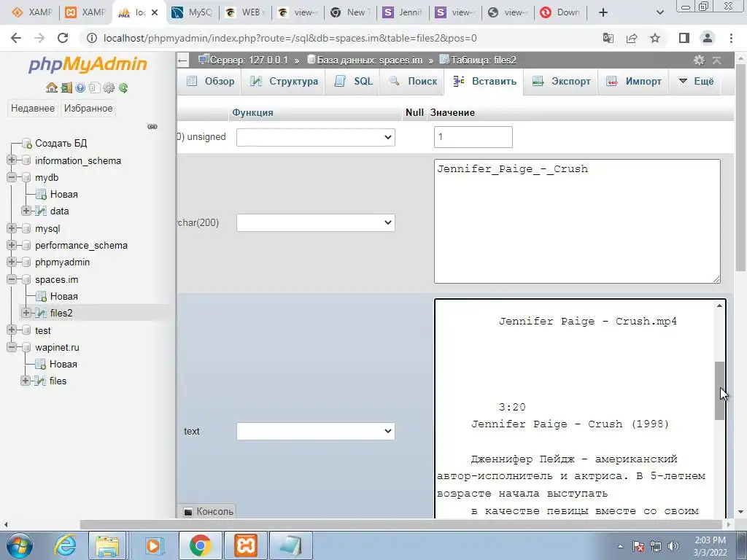Screen dimensions: 747x560
Task: Hide navigation panel with left arrow
Action: point(182,60)
